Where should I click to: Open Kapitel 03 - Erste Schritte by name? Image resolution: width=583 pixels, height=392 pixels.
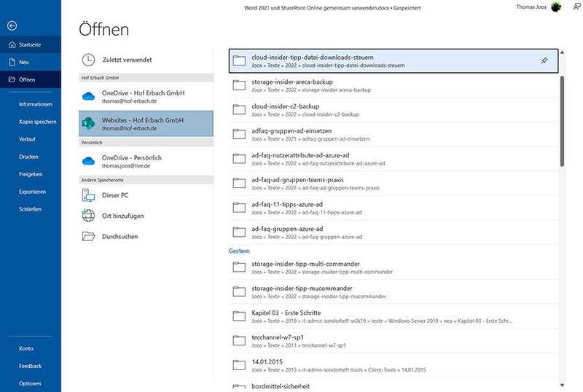[x=286, y=313]
